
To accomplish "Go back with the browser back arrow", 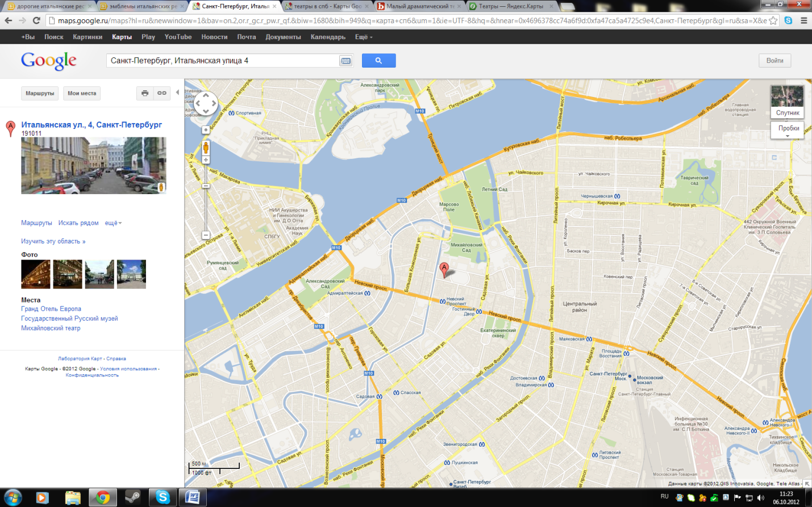I will 8,20.
